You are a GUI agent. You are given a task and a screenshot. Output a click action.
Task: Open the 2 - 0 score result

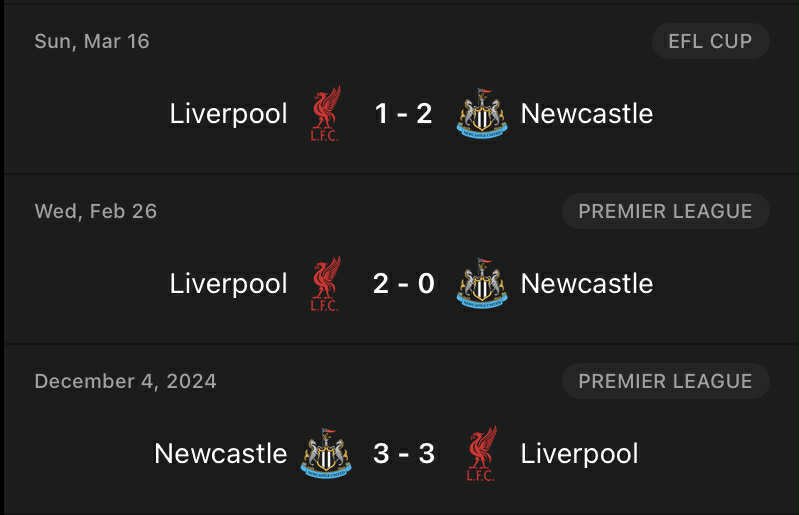pos(403,284)
